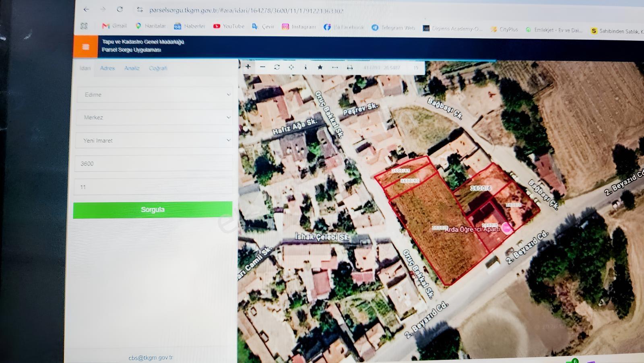The height and width of the screenshot is (363, 644).
Task: Open the Instagram bookmark
Action: pyautogui.click(x=299, y=27)
